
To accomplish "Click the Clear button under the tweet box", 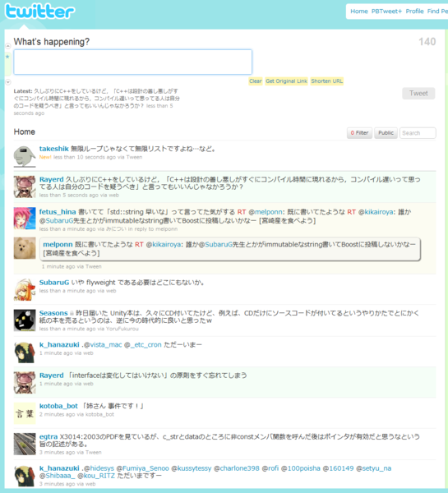I will coord(256,81).
